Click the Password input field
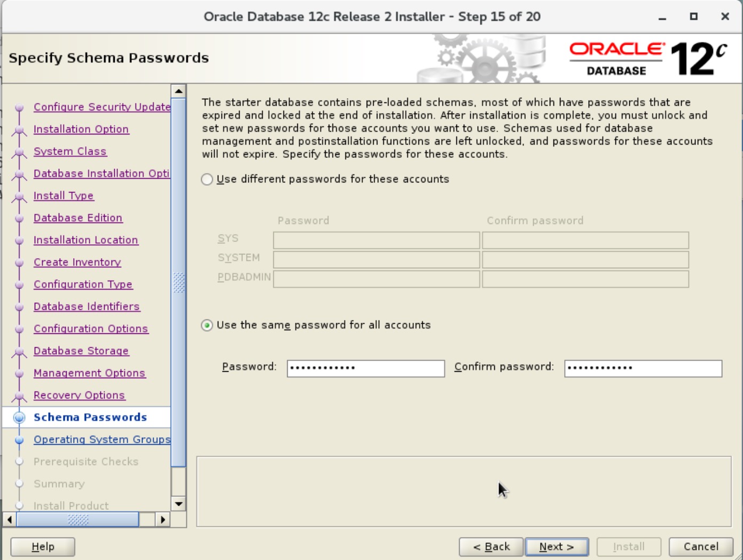Viewport: 743px width, 560px height. click(366, 368)
